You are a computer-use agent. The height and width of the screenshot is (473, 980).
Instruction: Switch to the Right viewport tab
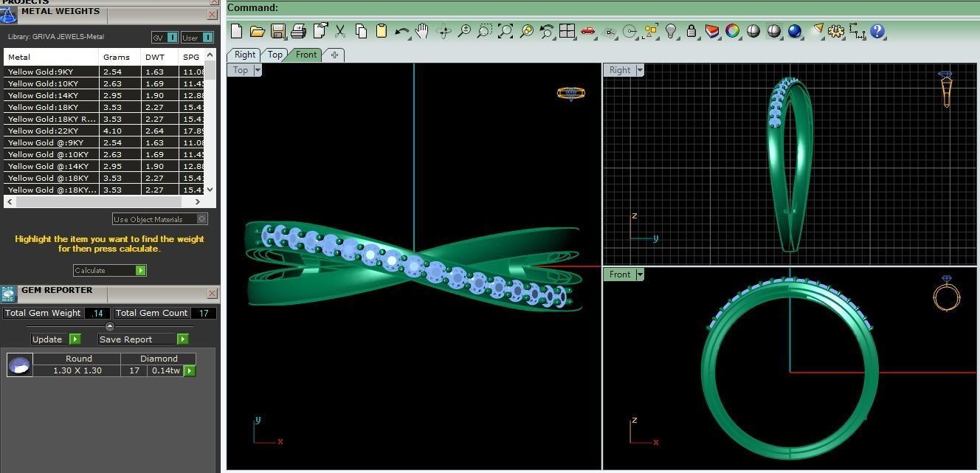click(245, 55)
